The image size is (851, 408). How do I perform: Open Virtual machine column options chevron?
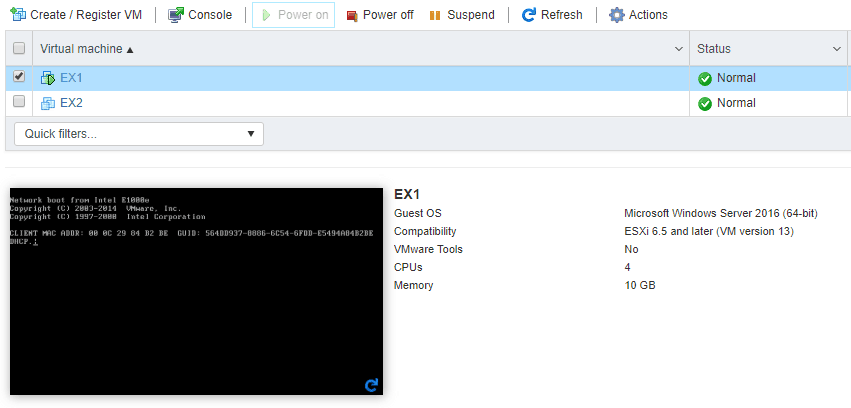pos(678,49)
